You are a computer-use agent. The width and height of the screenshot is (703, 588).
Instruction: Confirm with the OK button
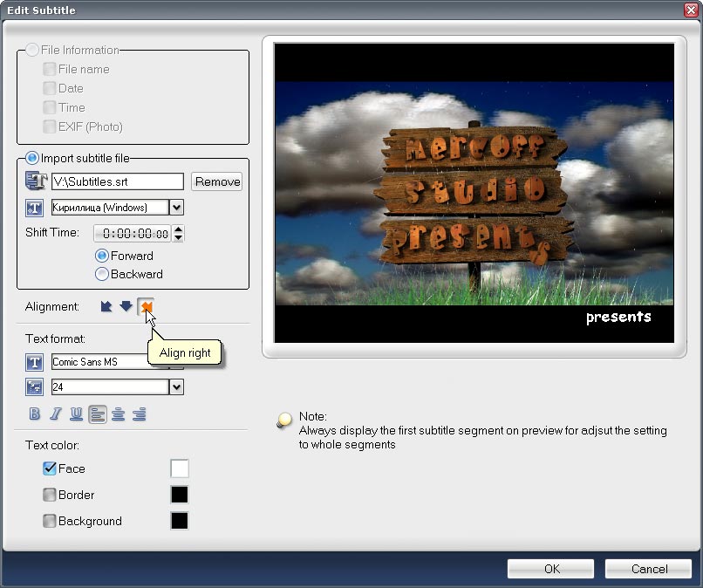[551, 569]
